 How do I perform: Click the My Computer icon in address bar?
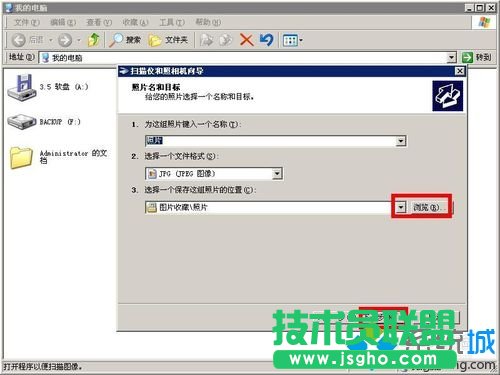coord(45,58)
